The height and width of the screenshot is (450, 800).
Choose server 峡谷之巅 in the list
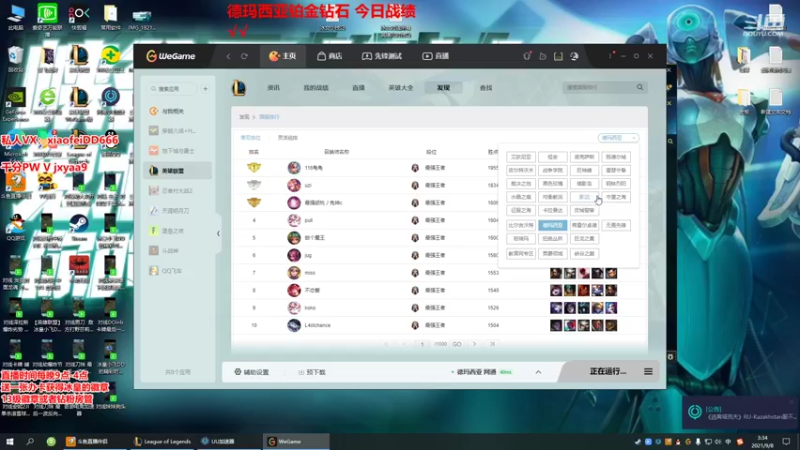[x=584, y=254]
